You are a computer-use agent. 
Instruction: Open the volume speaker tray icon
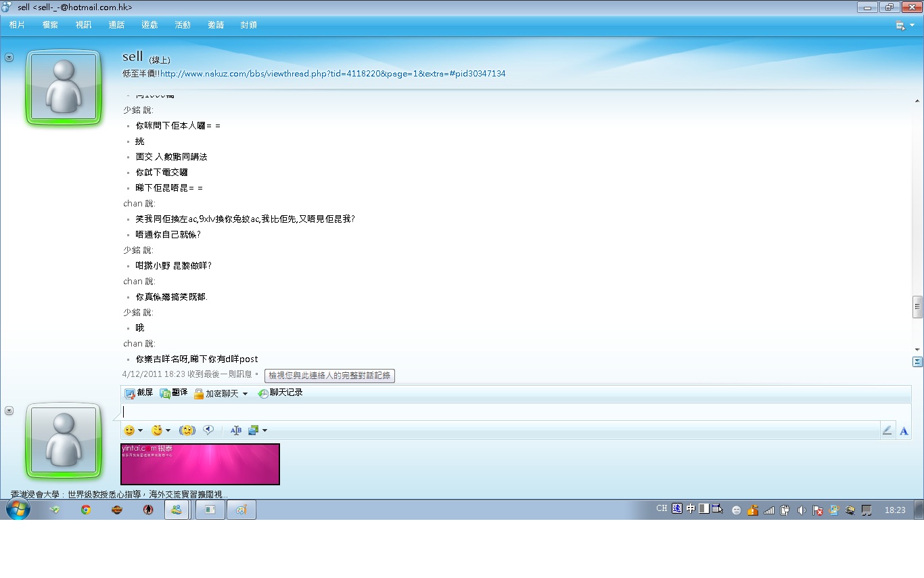[802, 511]
